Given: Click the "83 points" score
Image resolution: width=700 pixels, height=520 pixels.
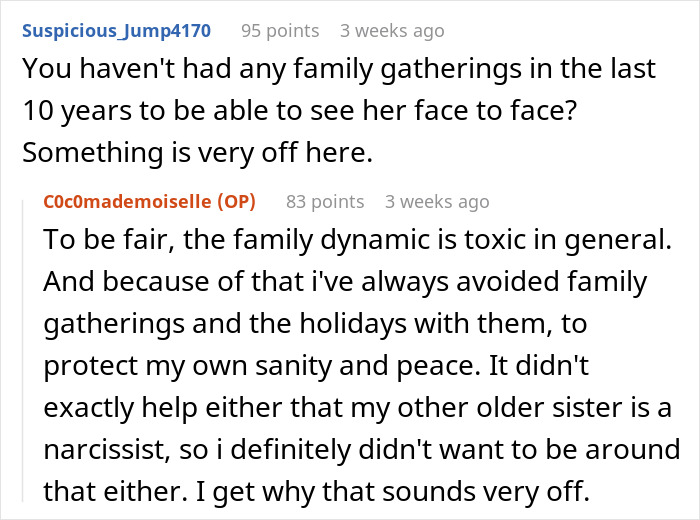Looking at the screenshot, I should [325, 201].
